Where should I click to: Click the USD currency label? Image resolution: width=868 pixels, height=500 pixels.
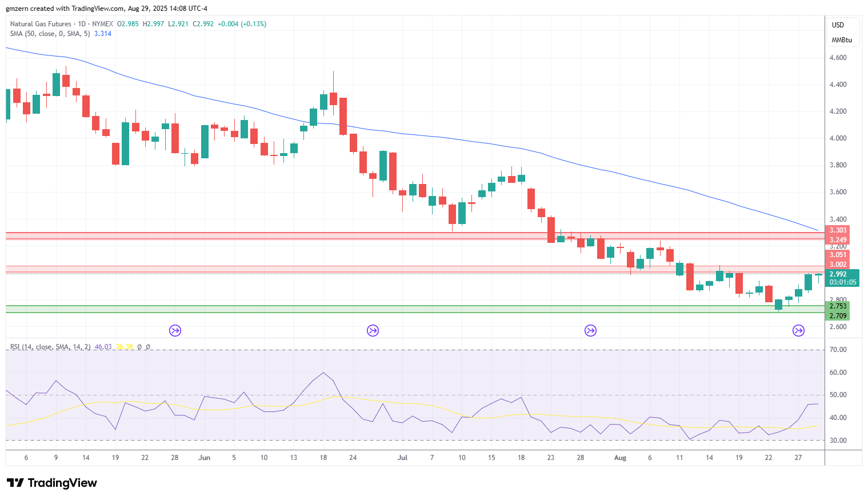(838, 25)
